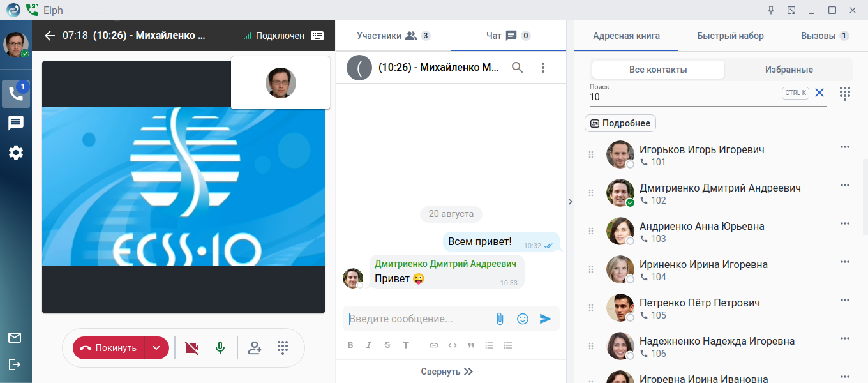Screen dimensions: 868x383
Task: Open the Быстрый набор tab
Action: (x=730, y=36)
